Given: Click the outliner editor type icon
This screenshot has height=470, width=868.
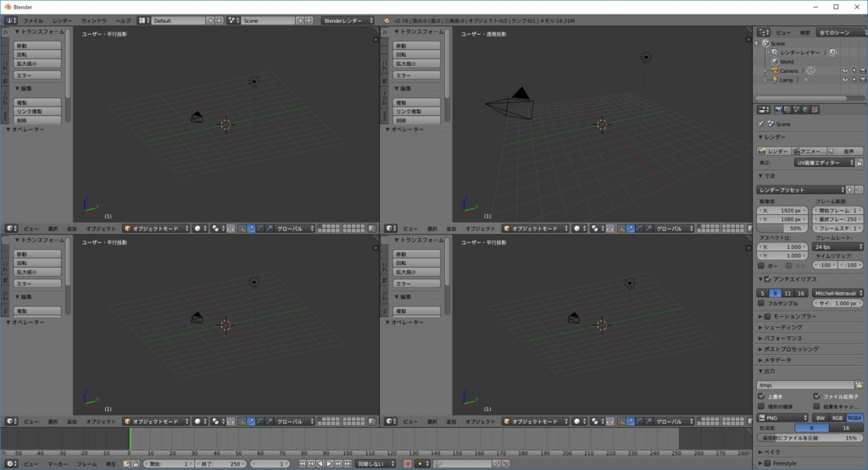Looking at the screenshot, I should (764, 33).
